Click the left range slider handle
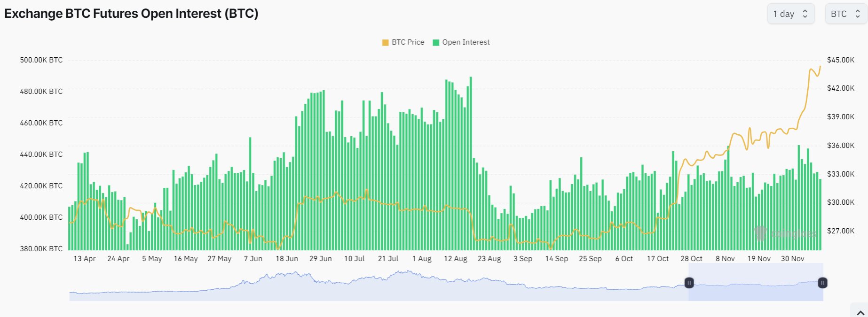Image resolution: width=868 pixels, height=317 pixels. (x=689, y=283)
